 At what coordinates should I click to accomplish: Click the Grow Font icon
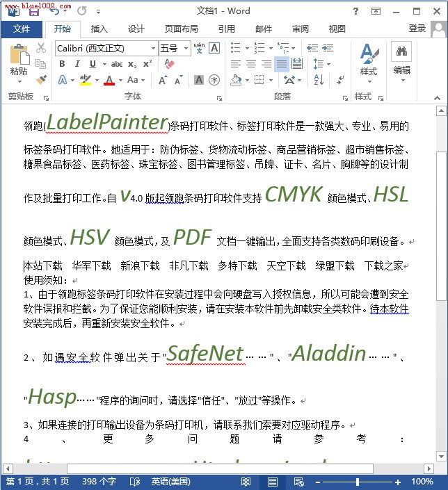[x=163, y=81]
